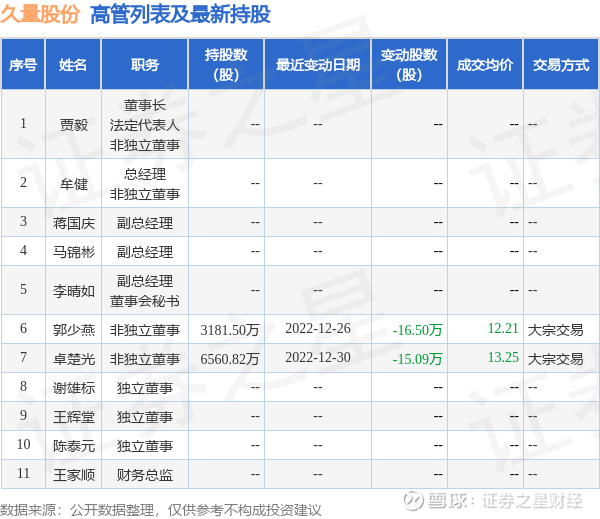The width and height of the screenshot is (600, 519).
Task: Click the name 李晴如 in row 5
Action: click(x=73, y=291)
